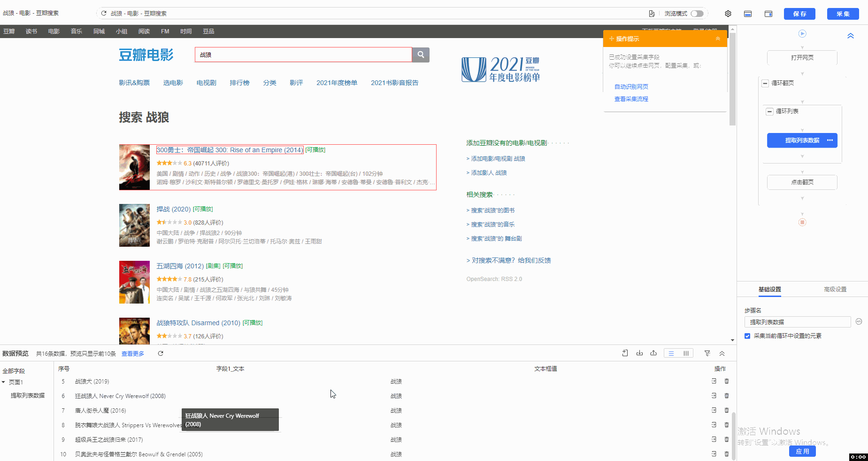The width and height of the screenshot is (868, 461).
Task: Open the 音乐 item in Douban top nav
Action: [x=77, y=31]
